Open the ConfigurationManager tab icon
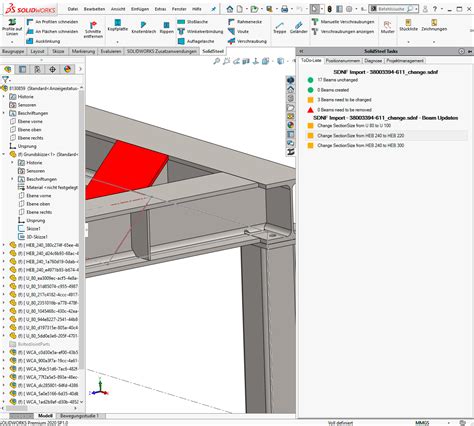 click(37, 69)
